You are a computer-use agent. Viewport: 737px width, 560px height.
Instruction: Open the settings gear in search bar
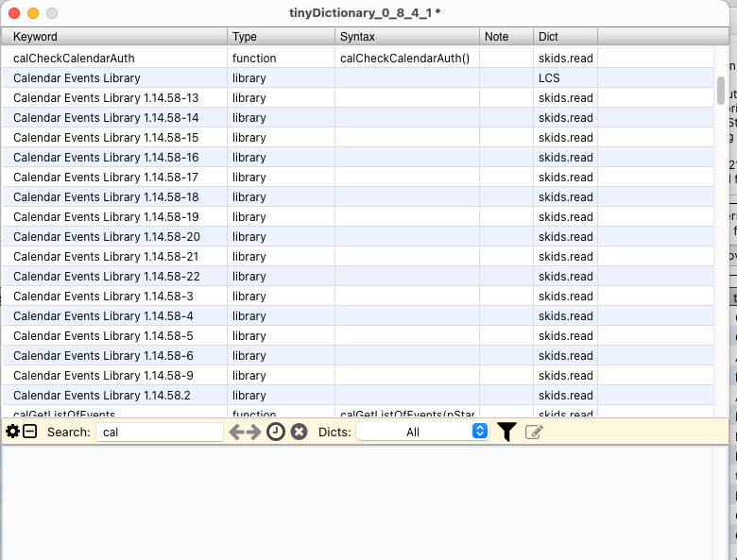(x=12, y=432)
